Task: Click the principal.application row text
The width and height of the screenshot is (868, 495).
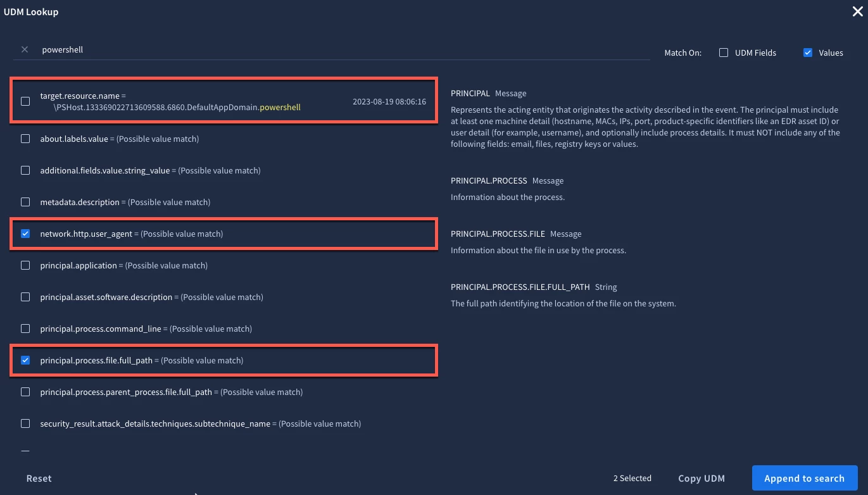Action: click(124, 265)
